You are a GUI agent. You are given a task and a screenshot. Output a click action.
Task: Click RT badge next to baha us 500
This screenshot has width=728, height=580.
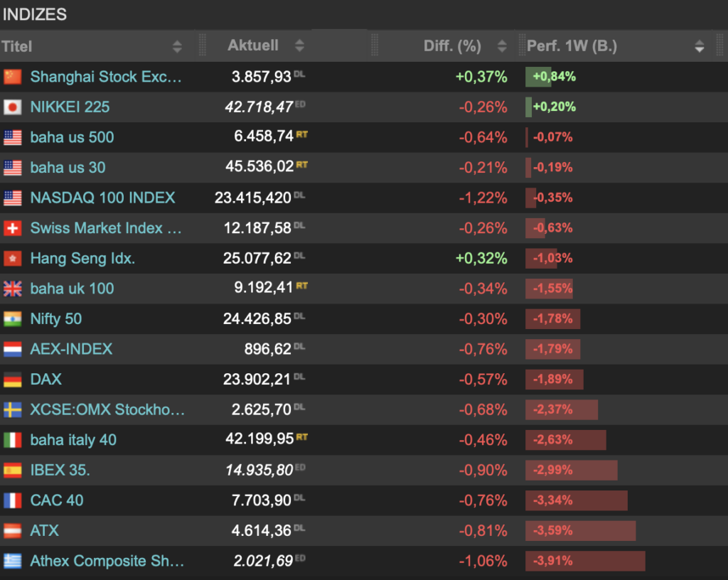point(301,134)
